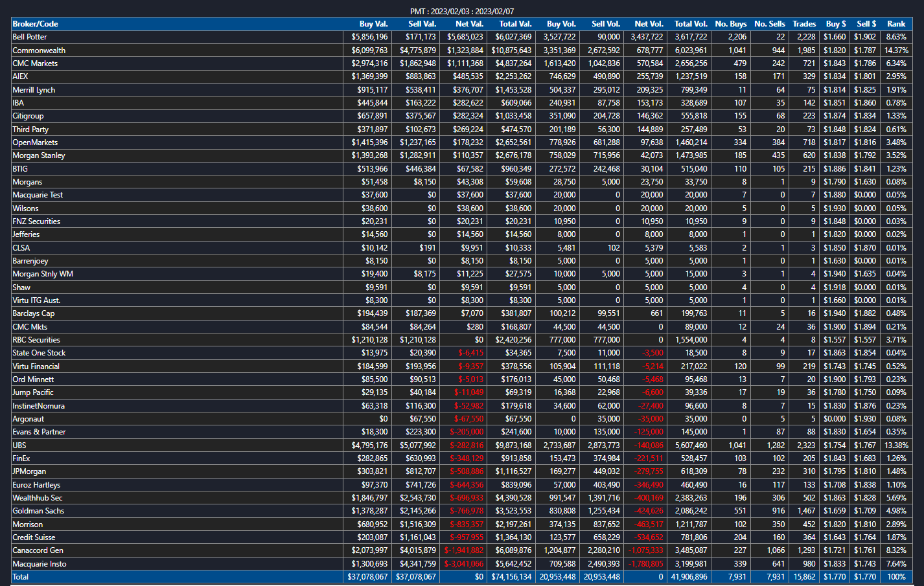Select the BTIG broker name

pyautogui.click(x=20, y=169)
